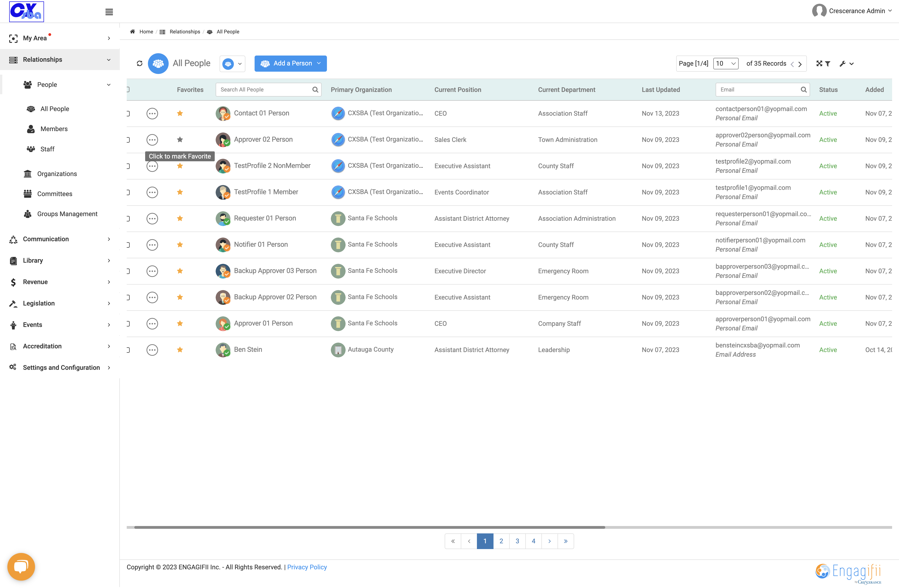Image resolution: width=899 pixels, height=588 pixels.
Task: Open Organizations in the sidebar
Action: tap(57, 174)
